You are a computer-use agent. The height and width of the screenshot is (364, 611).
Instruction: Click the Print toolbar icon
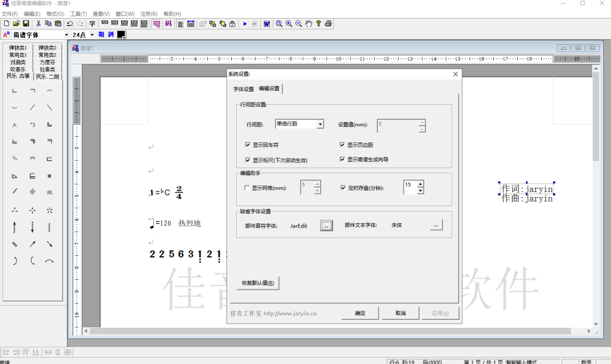[328, 24]
